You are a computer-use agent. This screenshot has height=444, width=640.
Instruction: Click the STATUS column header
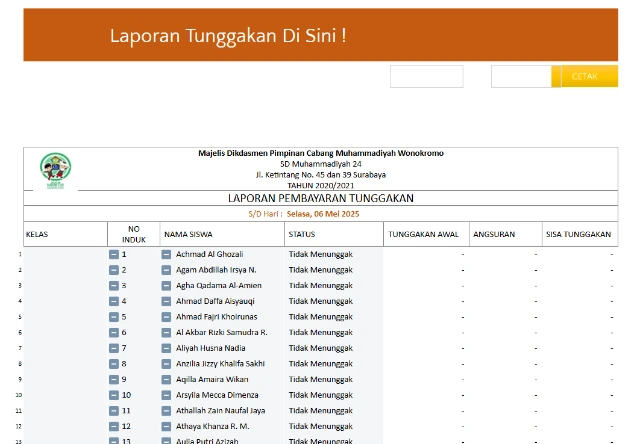[334, 234]
